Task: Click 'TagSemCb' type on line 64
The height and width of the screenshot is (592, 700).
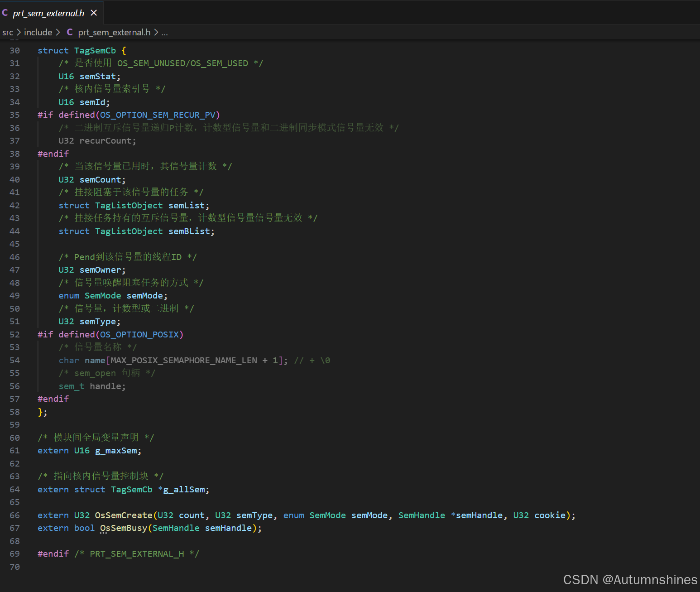Action: tap(132, 490)
